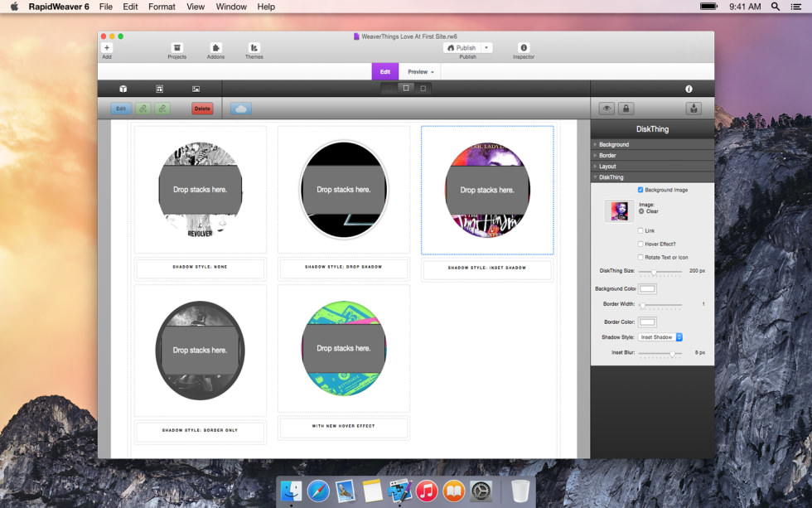
Task: Open the templates layout icon
Action: [159, 89]
